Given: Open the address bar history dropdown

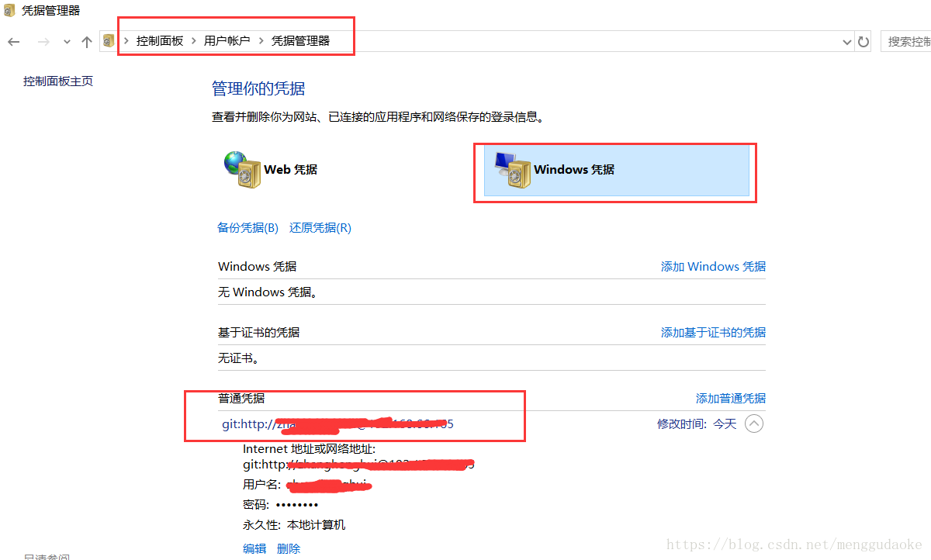Looking at the screenshot, I should 847,42.
